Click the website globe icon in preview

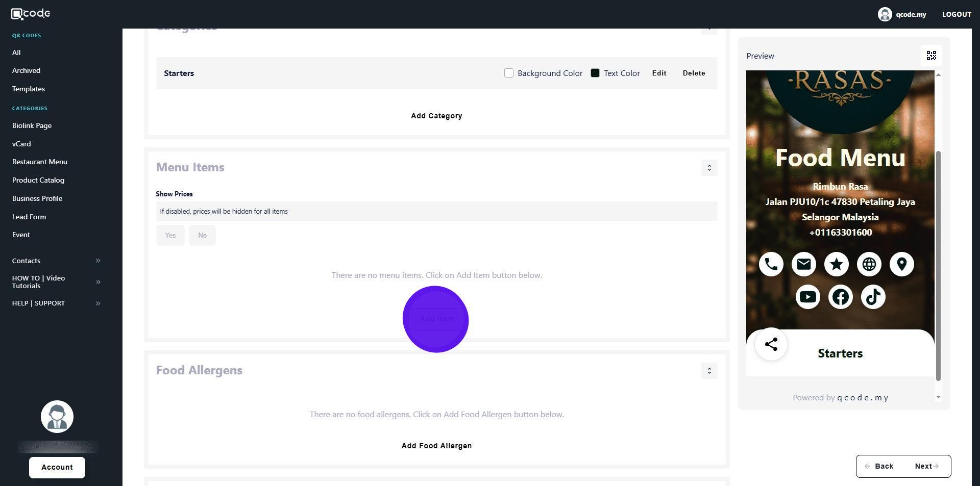[x=869, y=264]
